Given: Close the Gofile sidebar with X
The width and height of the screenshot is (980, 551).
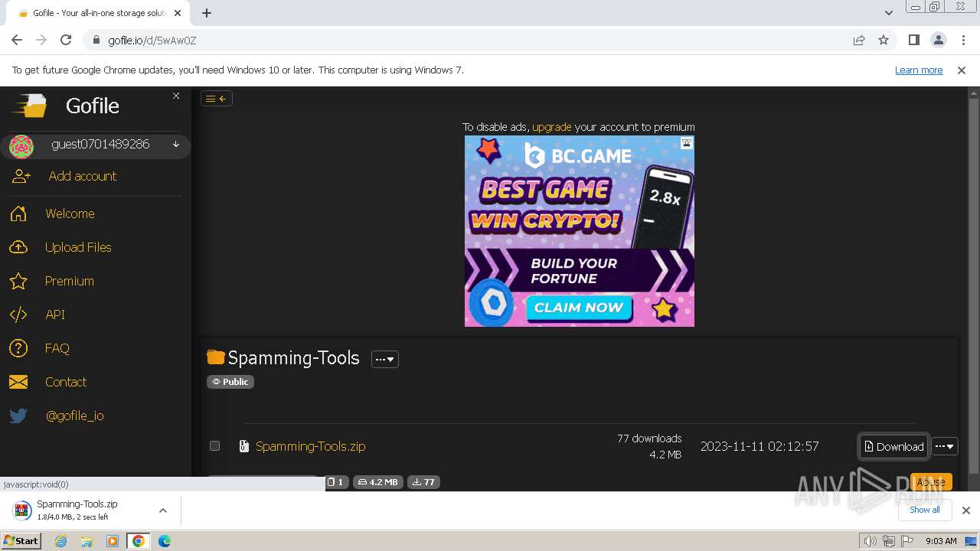Looking at the screenshot, I should (176, 96).
